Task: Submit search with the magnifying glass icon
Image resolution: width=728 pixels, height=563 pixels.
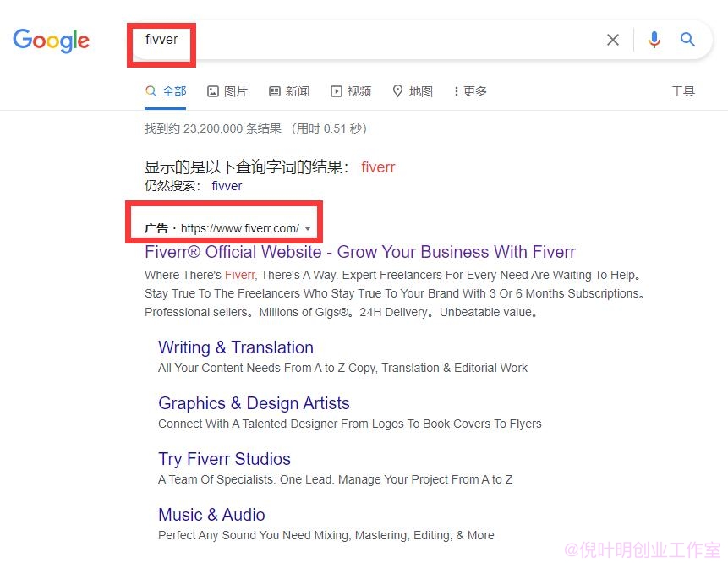Action: pyautogui.click(x=687, y=40)
